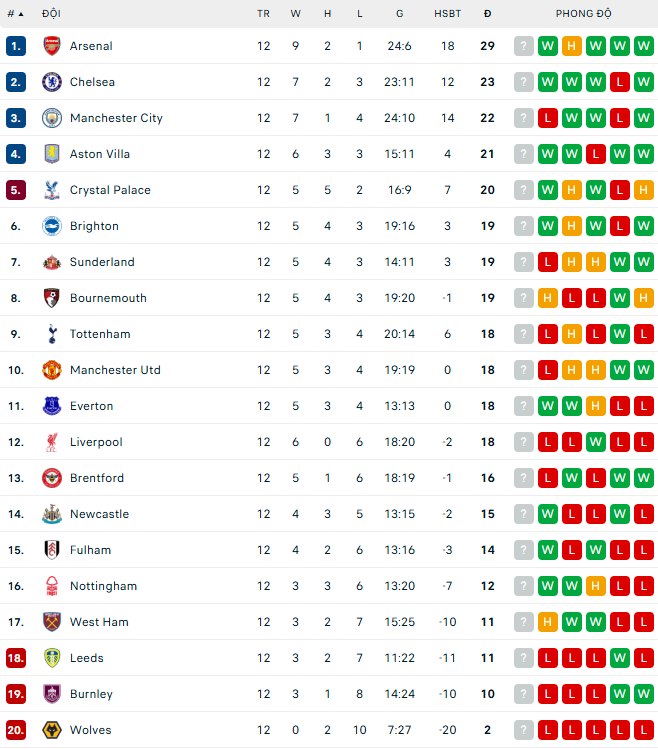Screen dimensions: 658x749
Task: Click the West Ham crest icon
Action: click(x=52, y=622)
